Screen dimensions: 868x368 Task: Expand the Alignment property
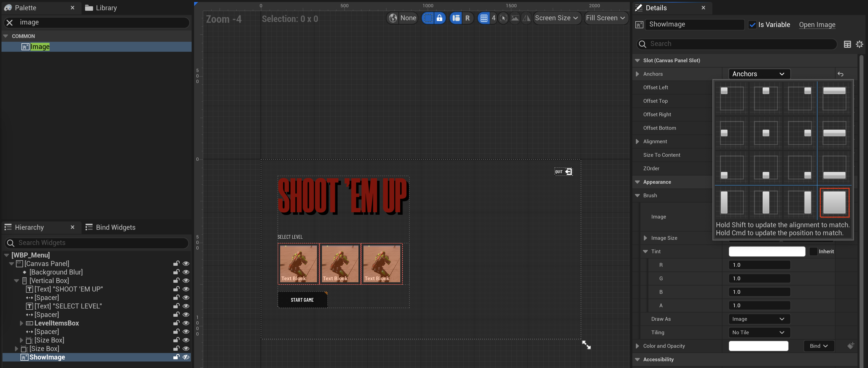coord(637,141)
